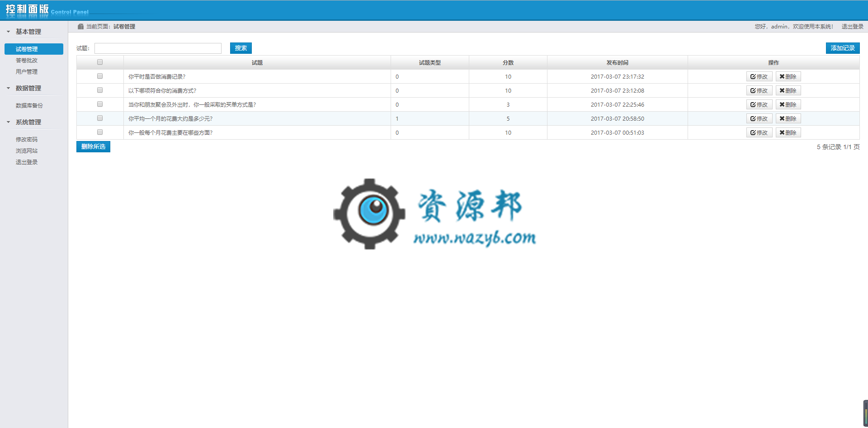The height and width of the screenshot is (428, 868).
Task: Click the 试卷管理 breadcrumb text
Action: (124, 27)
